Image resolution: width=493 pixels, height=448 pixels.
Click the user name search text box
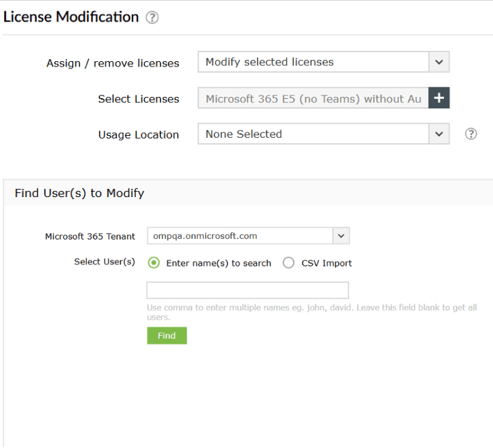248,290
